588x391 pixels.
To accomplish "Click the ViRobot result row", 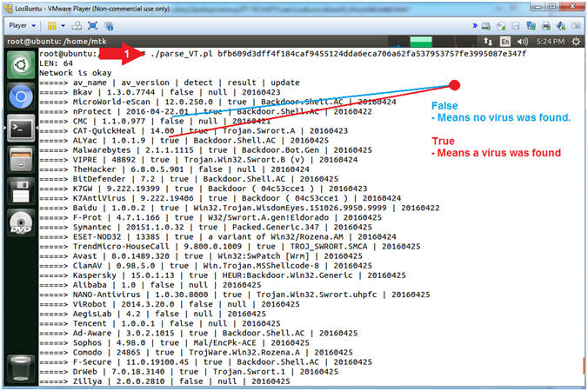I will click(170, 304).
